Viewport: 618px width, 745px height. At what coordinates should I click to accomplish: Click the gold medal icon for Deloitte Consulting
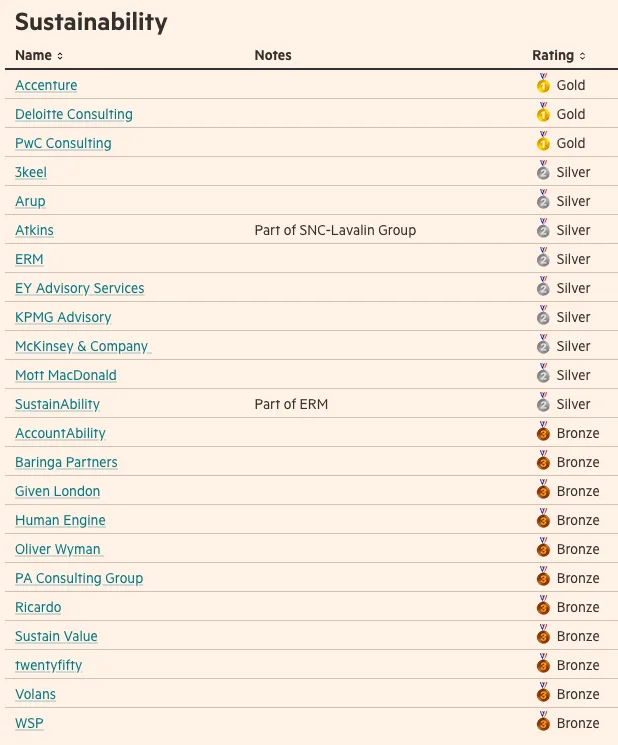(x=543, y=112)
